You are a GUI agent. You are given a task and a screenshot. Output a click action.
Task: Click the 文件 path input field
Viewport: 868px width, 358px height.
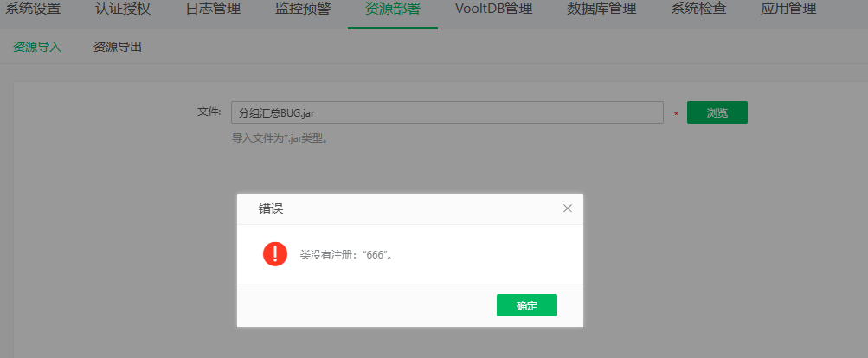click(x=447, y=112)
